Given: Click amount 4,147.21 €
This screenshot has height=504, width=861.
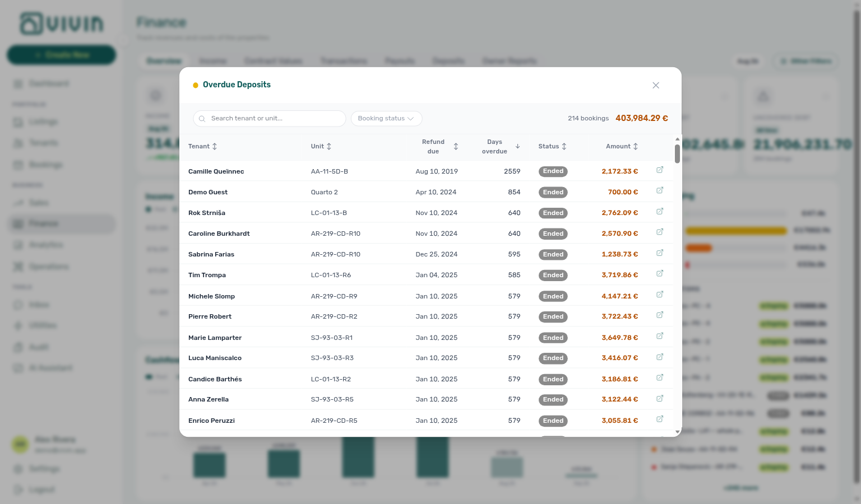Looking at the screenshot, I should (619, 296).
